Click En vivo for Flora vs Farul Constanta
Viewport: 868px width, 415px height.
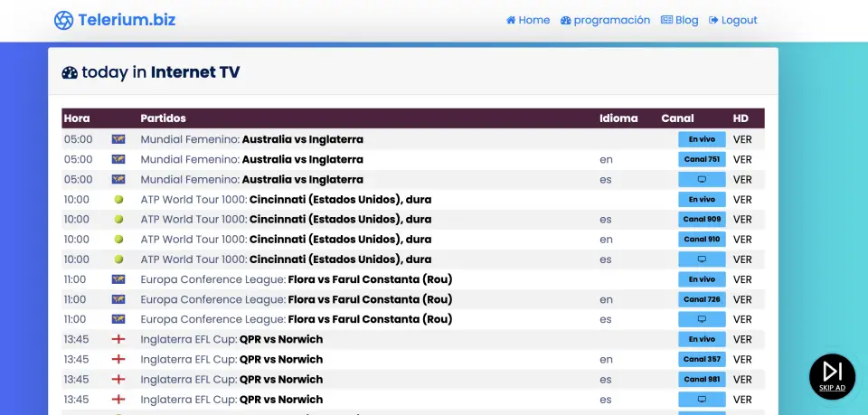(x=702, y=279)
